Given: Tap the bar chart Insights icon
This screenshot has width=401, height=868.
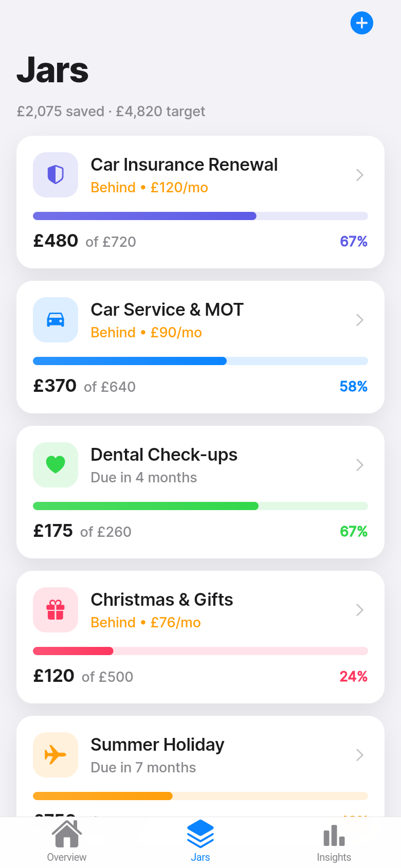Looking at the screenshot, I should (334, 835).
